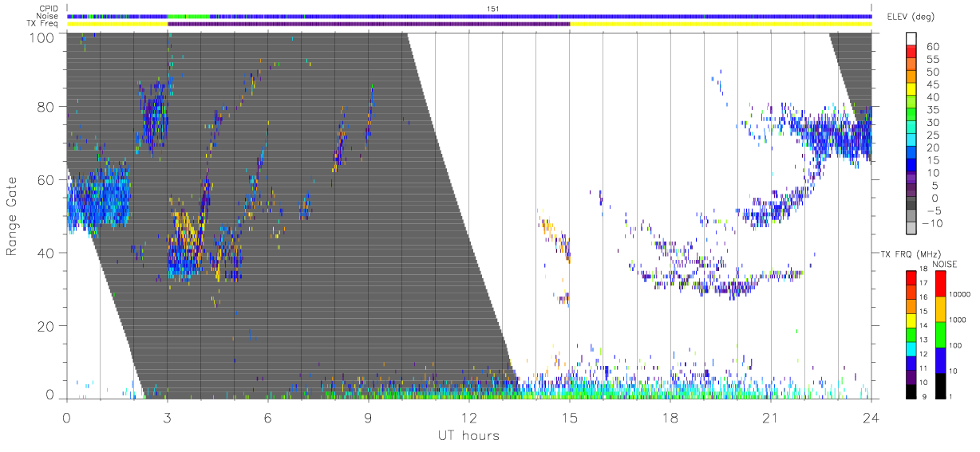Image resolution: width=980 pixels, height=452 pixels.
Task: Click Range Gate tick label 80
Action: (47, 107)
